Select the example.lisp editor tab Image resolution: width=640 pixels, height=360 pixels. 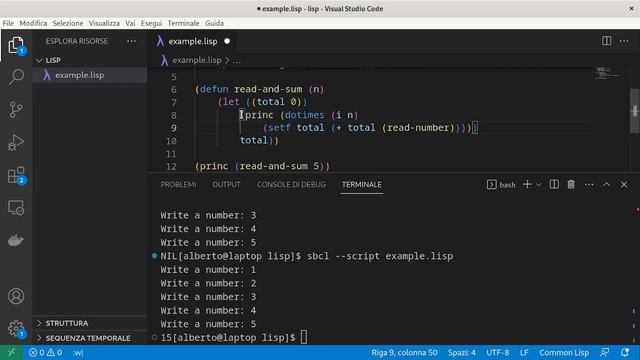click(x=193, y=41)
